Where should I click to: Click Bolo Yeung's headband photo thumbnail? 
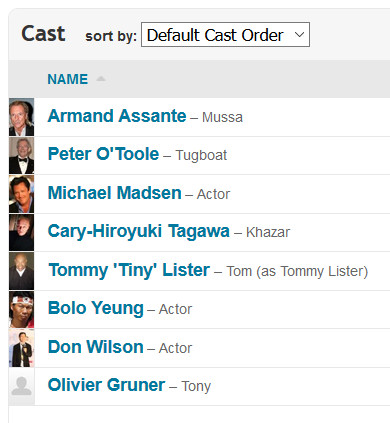click(x=21, y=310)
